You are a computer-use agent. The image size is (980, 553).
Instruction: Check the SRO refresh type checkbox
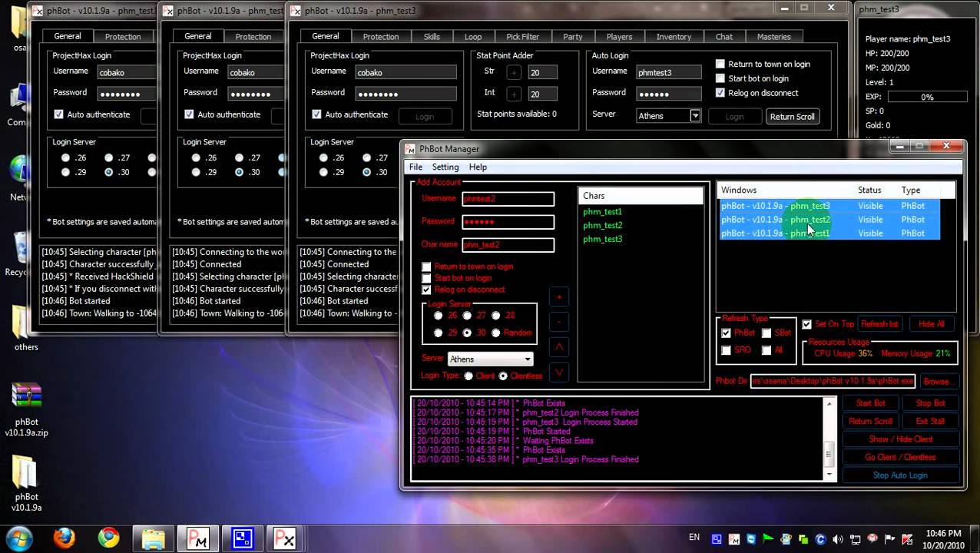[x=726, y=349]
